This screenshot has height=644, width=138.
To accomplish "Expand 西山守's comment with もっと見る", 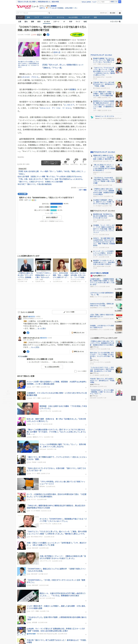I will pos(42,329).
